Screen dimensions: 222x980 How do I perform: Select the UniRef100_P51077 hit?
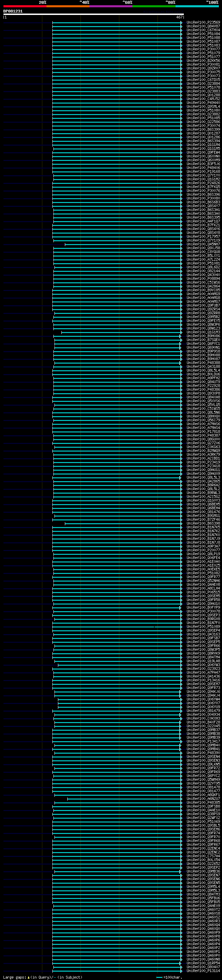(203, 57)
